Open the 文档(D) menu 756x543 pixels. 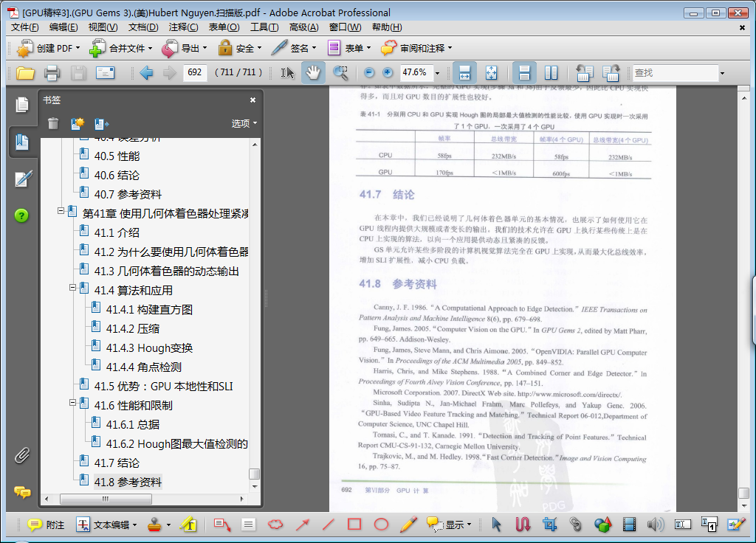[x=142, y=27]
